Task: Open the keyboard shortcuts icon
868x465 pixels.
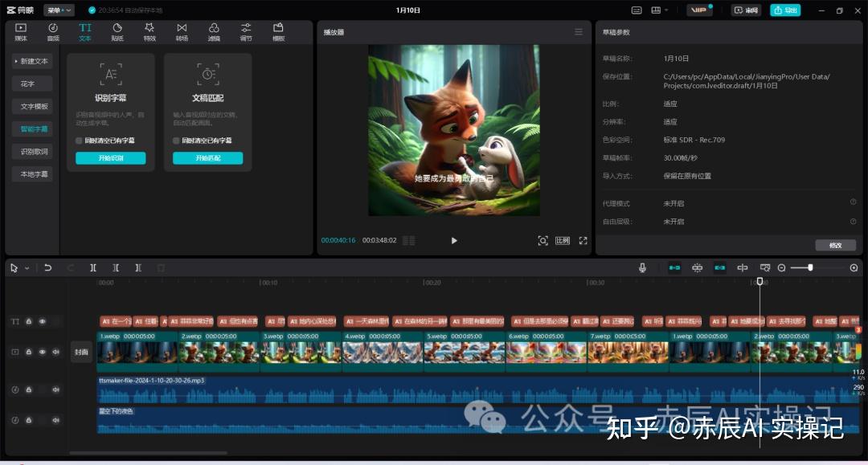Action: 637,10
